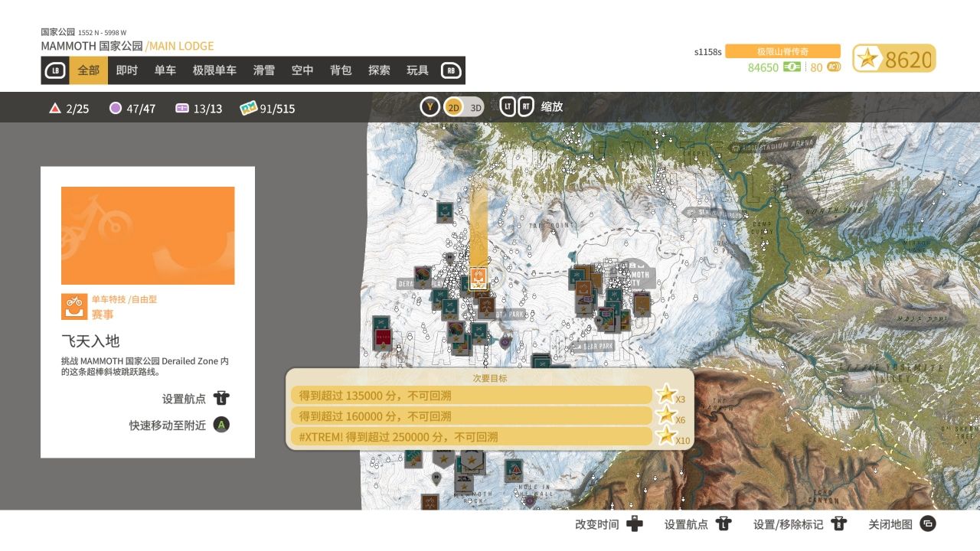
Task: Click the x3 star reward icon
Action: [667, 395]
